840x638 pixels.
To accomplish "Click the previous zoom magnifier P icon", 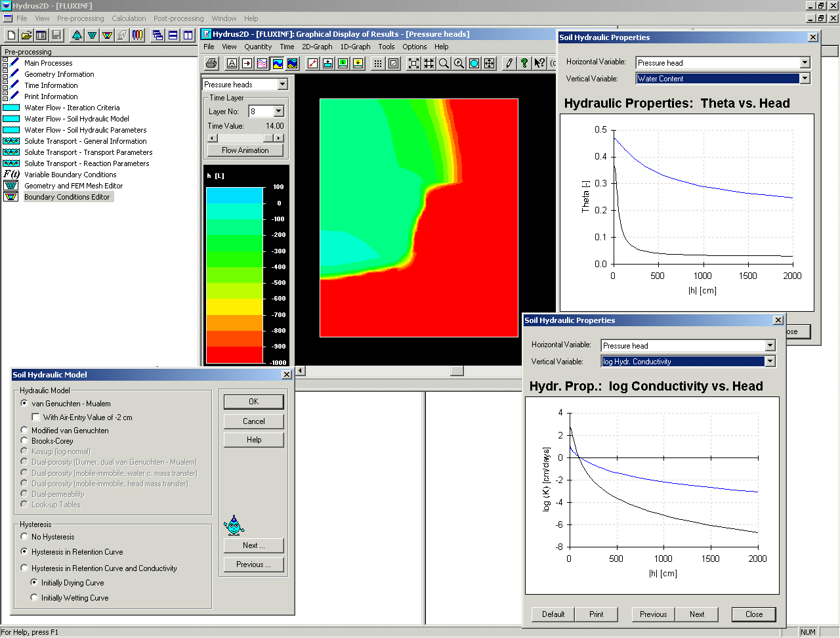I will (459, 63).
